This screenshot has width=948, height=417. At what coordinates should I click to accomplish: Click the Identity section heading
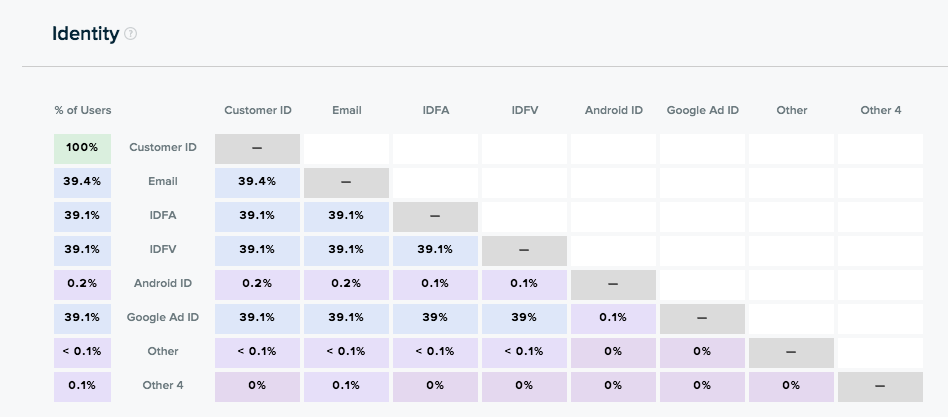[x=85, y=34]
